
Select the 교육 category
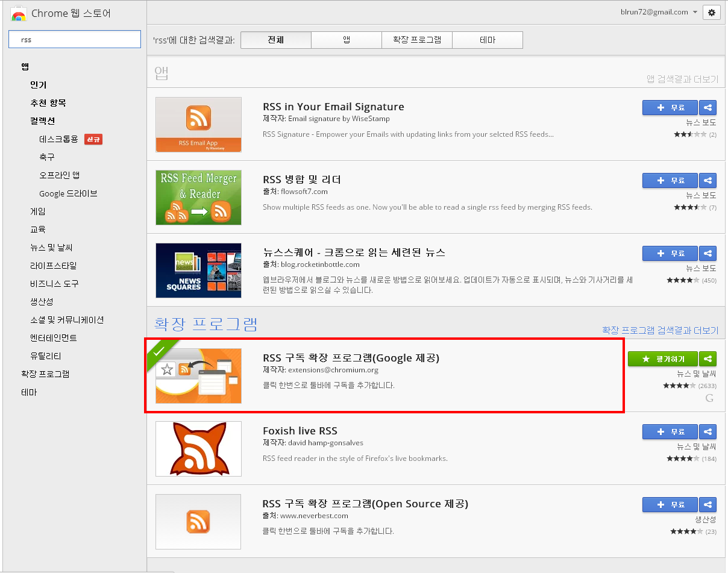pos(38,230)
